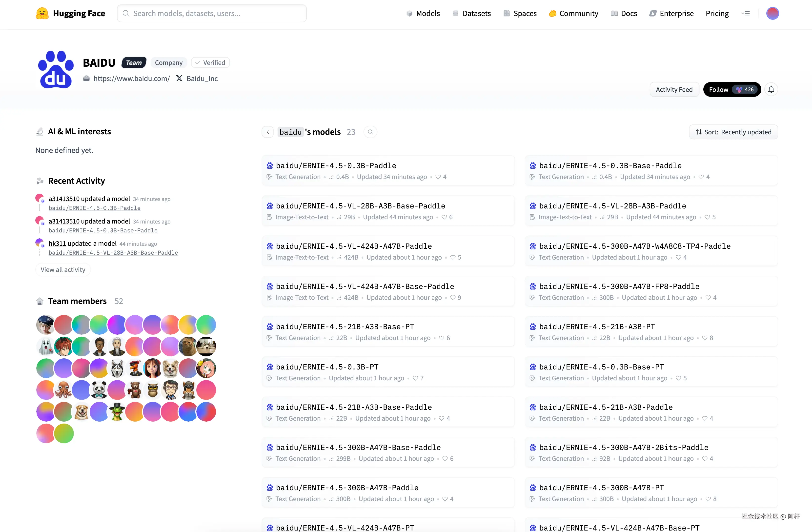The height and width of the screenshot is (532, 812).
Task: Open the Sort: Recently updated dropdown
Action: [x=733, y=132]
